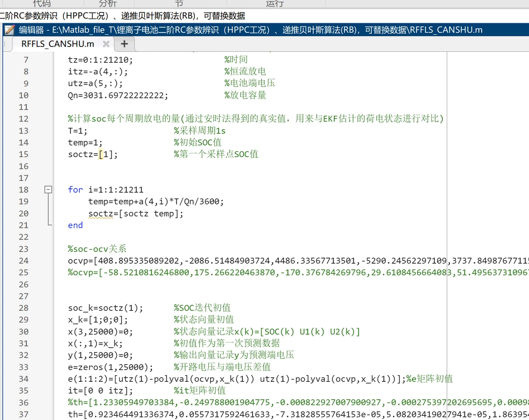The width and height of the screenshot is (529, 420).
Task: Place cursor in 'T=1;' code
Action: point(77,131)
